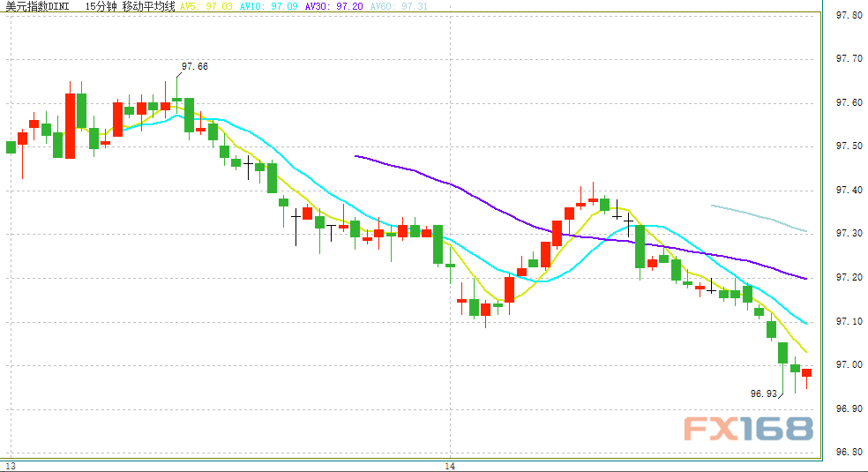Click the right end of purple AV30 line

pyautogui.click(x=803, y=278)
